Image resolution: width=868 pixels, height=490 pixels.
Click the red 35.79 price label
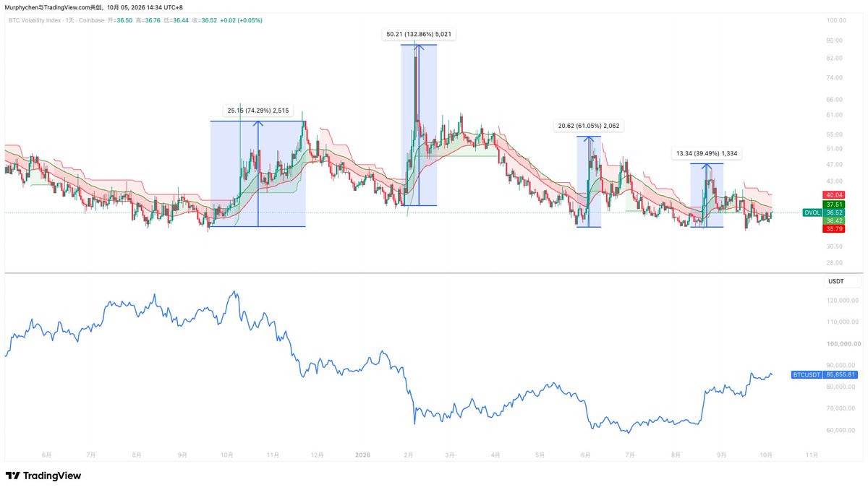pyautogui.click(x=834, y=229)
